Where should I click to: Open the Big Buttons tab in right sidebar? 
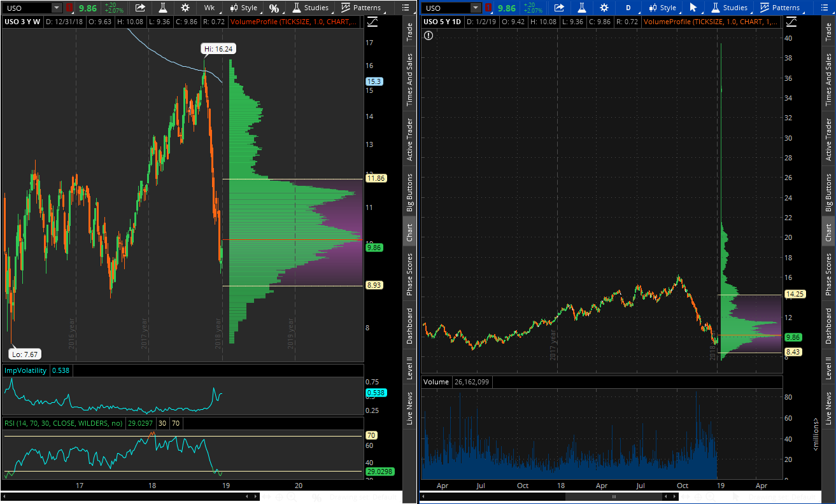pos(828,192)
